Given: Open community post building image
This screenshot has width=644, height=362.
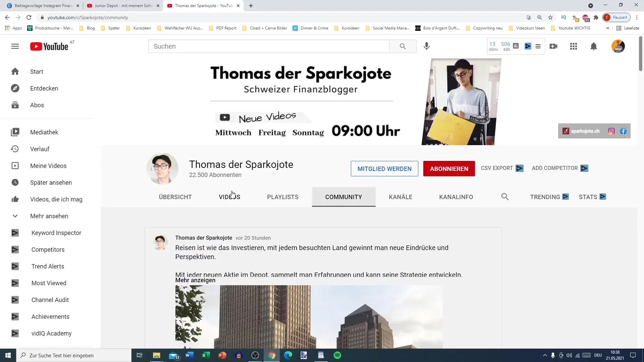Looking at the screenshot, I should click(x=309, y=317).
